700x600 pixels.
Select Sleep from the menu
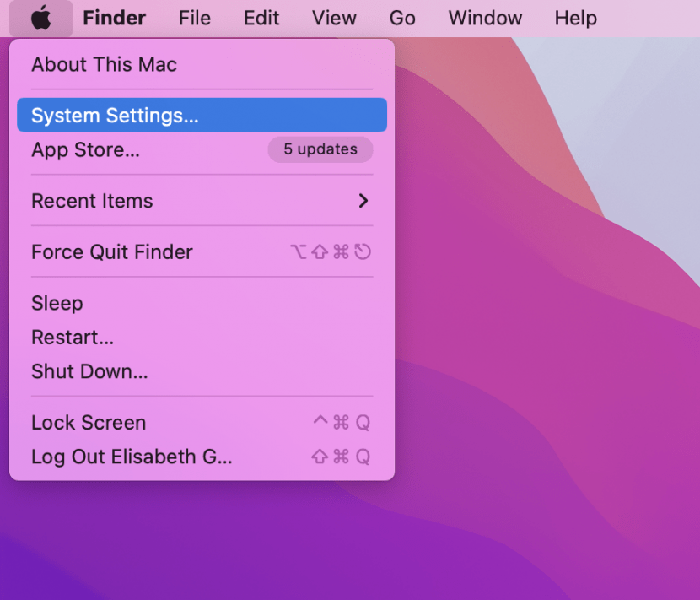pyautogui.click(x=202, y=303)
